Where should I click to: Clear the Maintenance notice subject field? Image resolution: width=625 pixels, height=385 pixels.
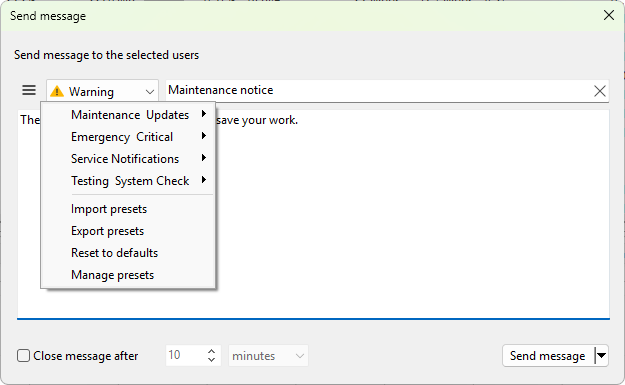(x=599, y=91)
